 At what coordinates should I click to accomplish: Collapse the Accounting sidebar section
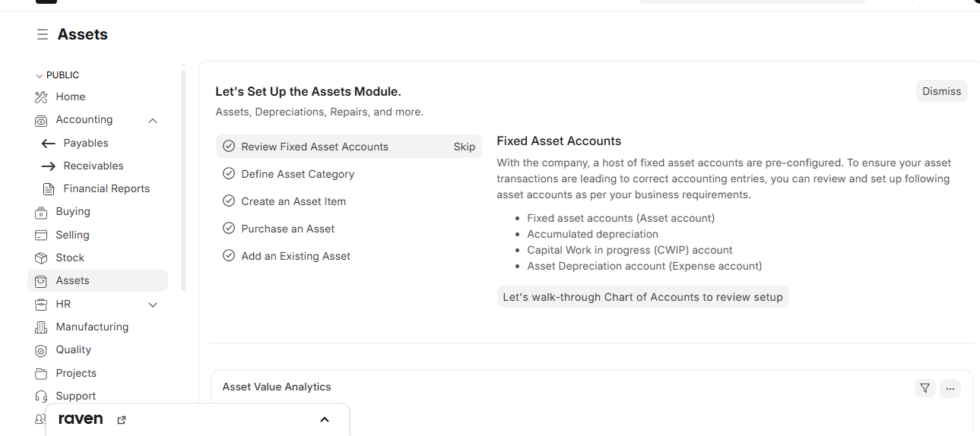pos(153,120)
